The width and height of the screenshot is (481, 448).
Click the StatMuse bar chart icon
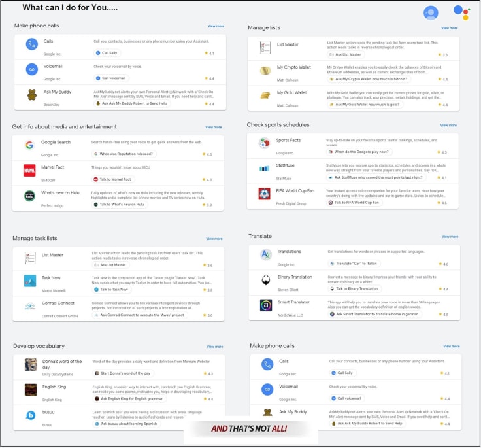point(264,169)
